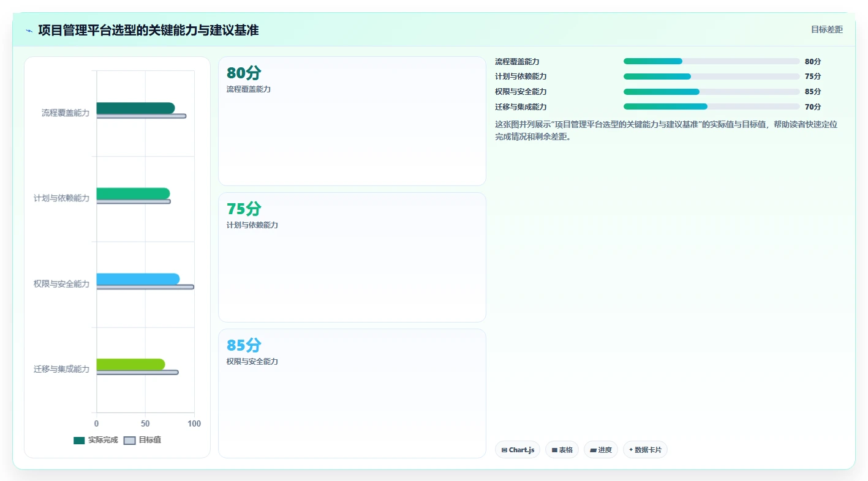Click the 迁移与集成能力 axis label in chart
The height and width of the screenshot is (481, 868).
pos(62,369)
